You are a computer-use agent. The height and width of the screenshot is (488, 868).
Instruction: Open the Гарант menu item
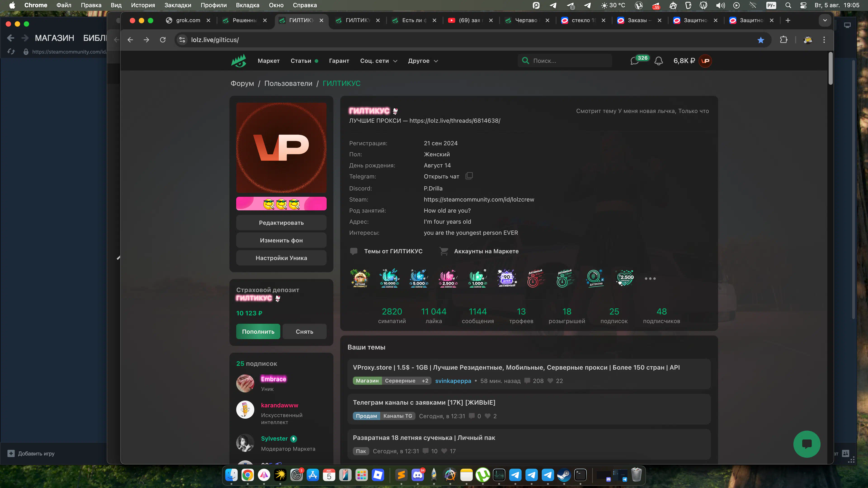(x=339, y=61)
